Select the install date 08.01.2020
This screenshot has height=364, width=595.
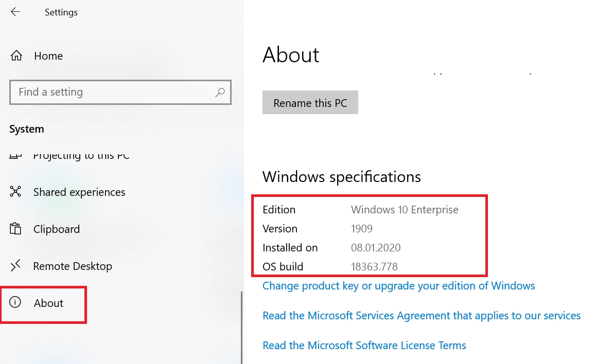tap(376, 248)
